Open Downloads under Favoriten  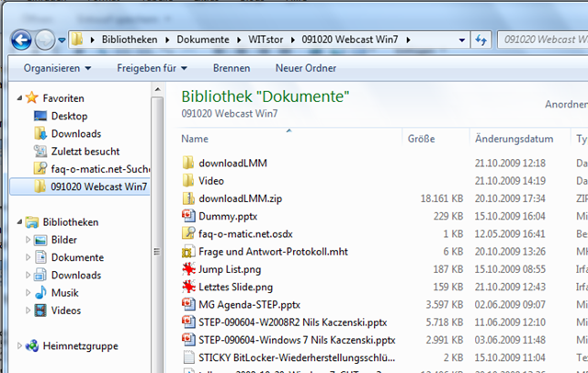(x=76, y=133)
